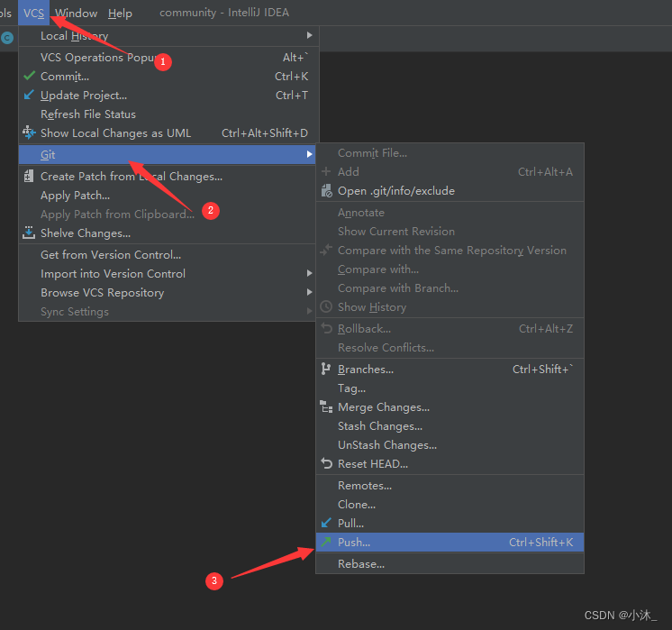Click the Open .git/info/exclude file icon
The width and height of the screenshot is (672, 630).
[x=327, y=191]
